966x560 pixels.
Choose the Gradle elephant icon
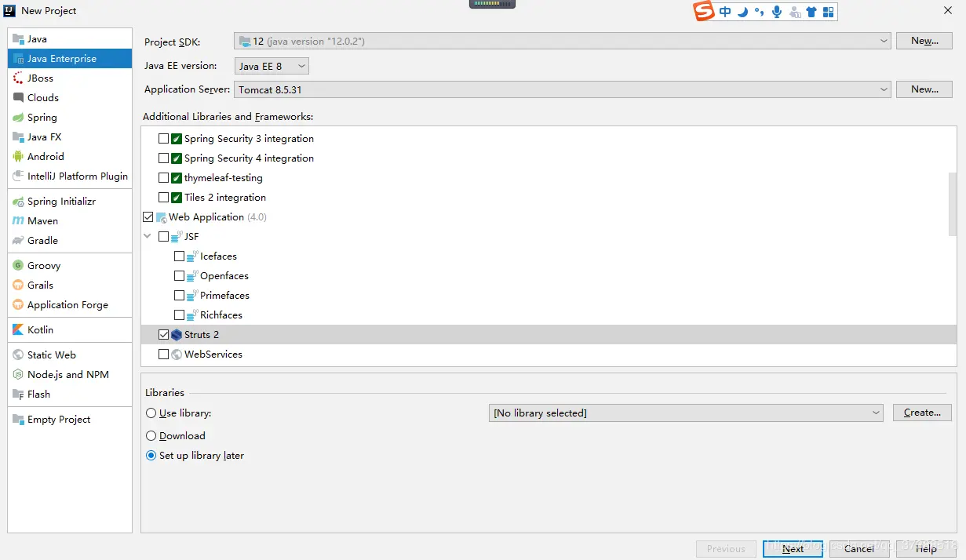click(19, 240)
